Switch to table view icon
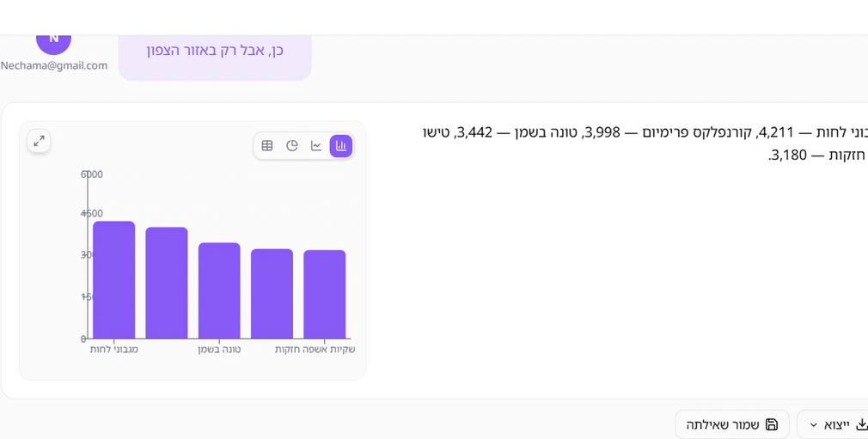This screenshot has width=868, height=439. coord(267,146)
